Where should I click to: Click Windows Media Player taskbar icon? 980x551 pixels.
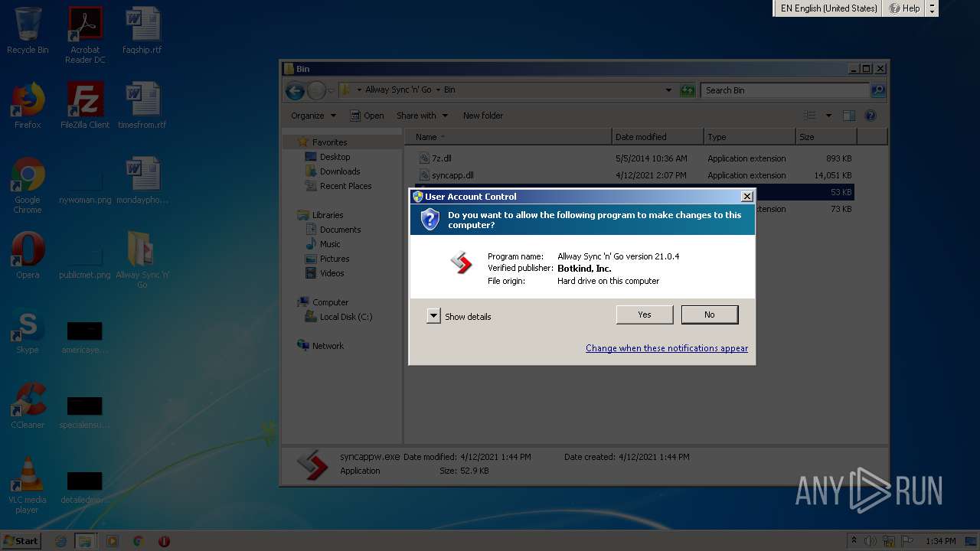point(113,541)
